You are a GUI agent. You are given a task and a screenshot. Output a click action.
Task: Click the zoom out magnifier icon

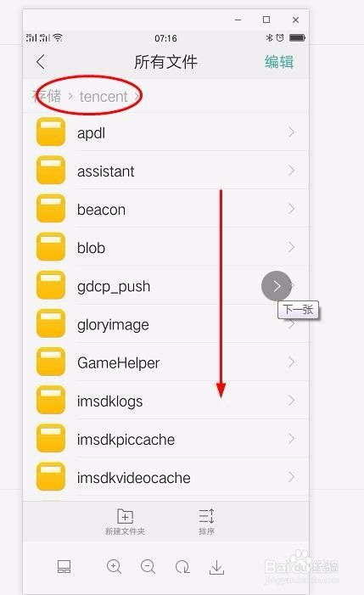(x=148, y=566)
